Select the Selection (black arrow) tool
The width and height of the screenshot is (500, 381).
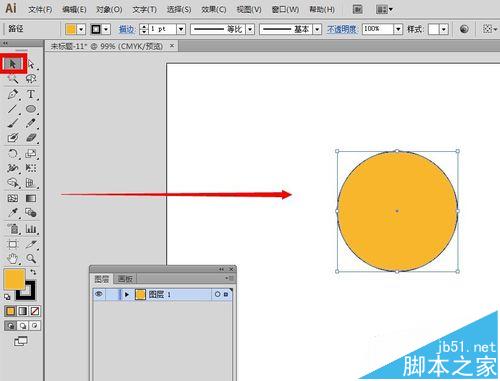(13, 64)
